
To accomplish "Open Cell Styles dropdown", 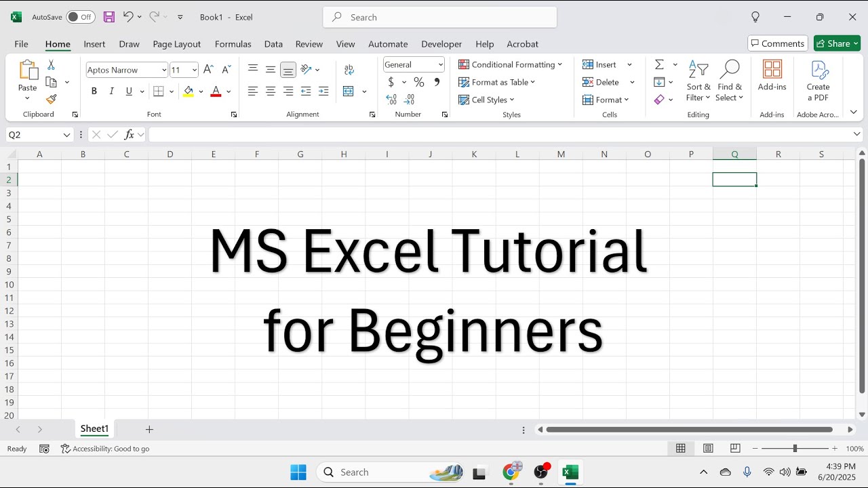I will click(486, 100).
